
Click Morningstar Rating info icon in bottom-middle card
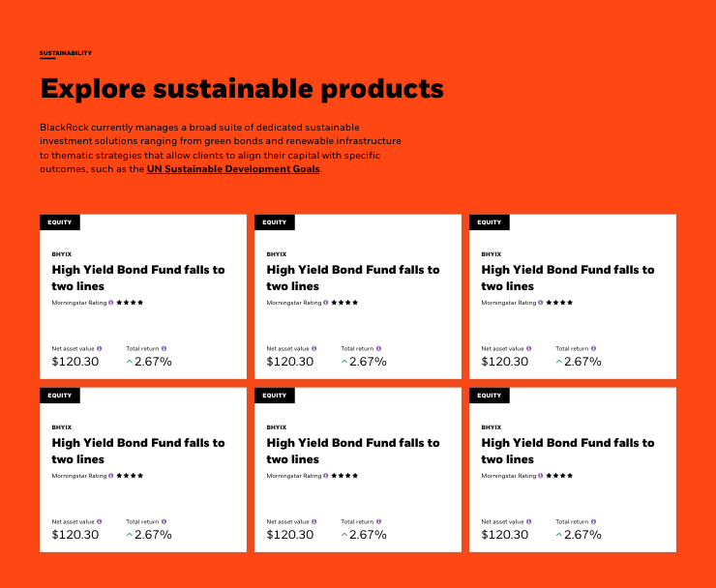click(x=326, y=476)
